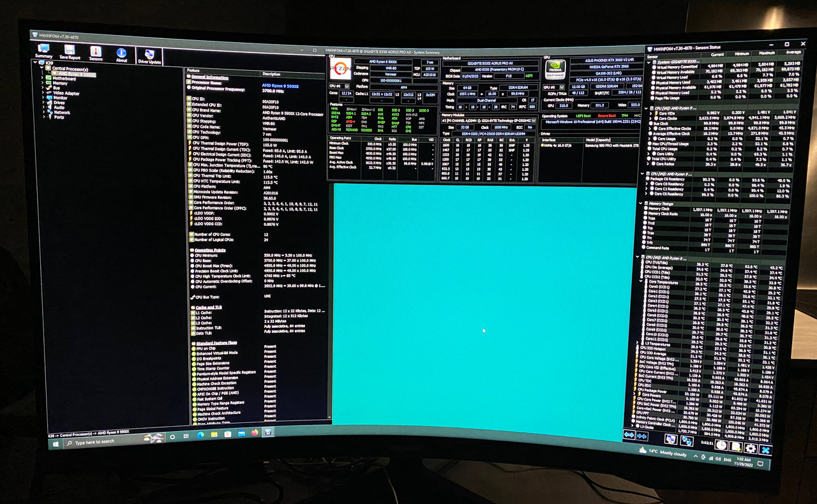The width and height of the screenshot is (817, 504).
Task: Click the Description column header
Action: click(293, 74)
